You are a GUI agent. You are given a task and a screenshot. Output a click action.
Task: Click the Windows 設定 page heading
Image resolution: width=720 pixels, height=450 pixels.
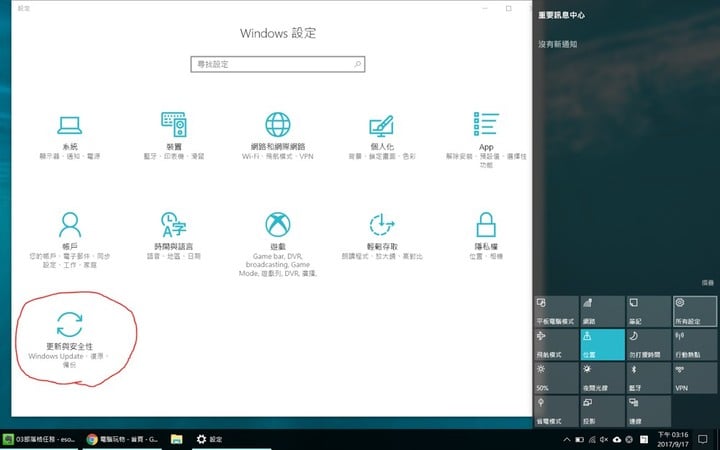tap(278, 33)
